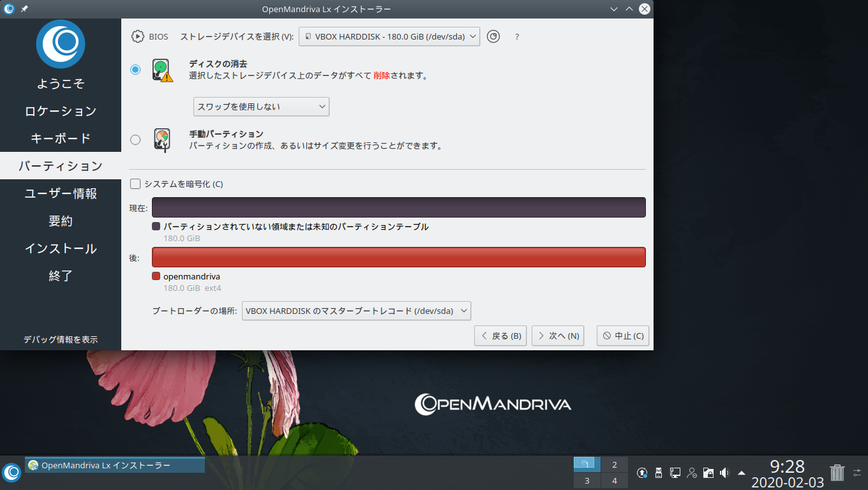Click the BIOS gear icon
This screenshot has width=868, height=490.
coord(137,36)
